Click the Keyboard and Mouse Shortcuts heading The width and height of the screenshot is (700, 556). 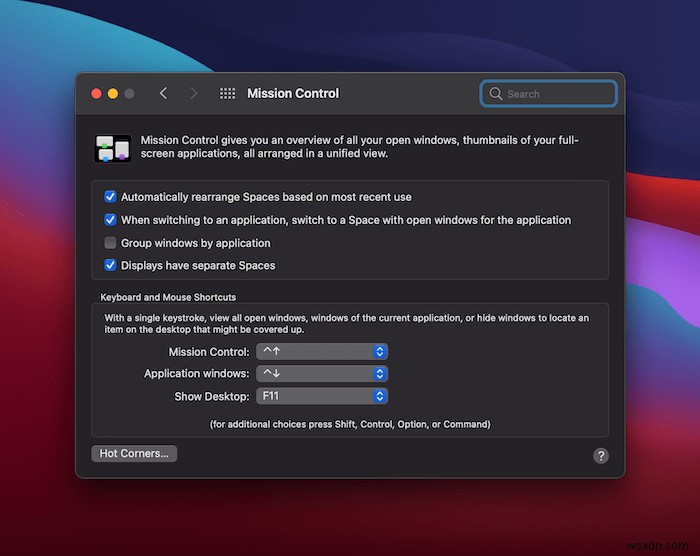click(x=168, y=297)
